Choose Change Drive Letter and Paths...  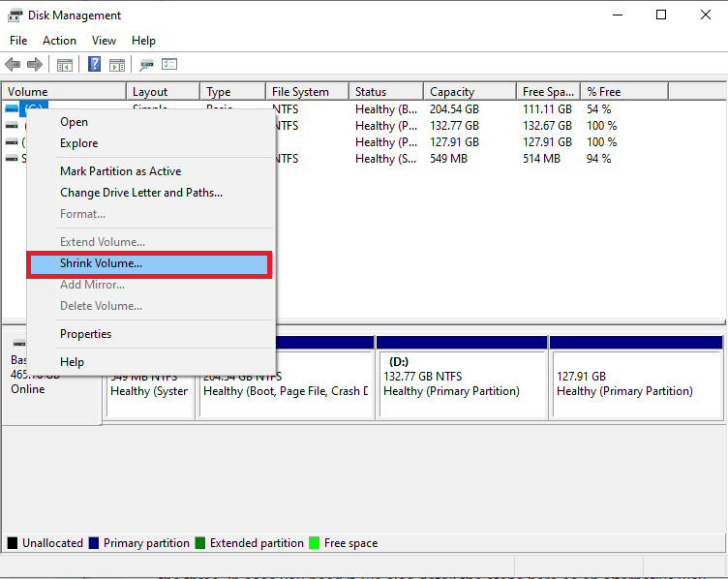coord(140,193)
